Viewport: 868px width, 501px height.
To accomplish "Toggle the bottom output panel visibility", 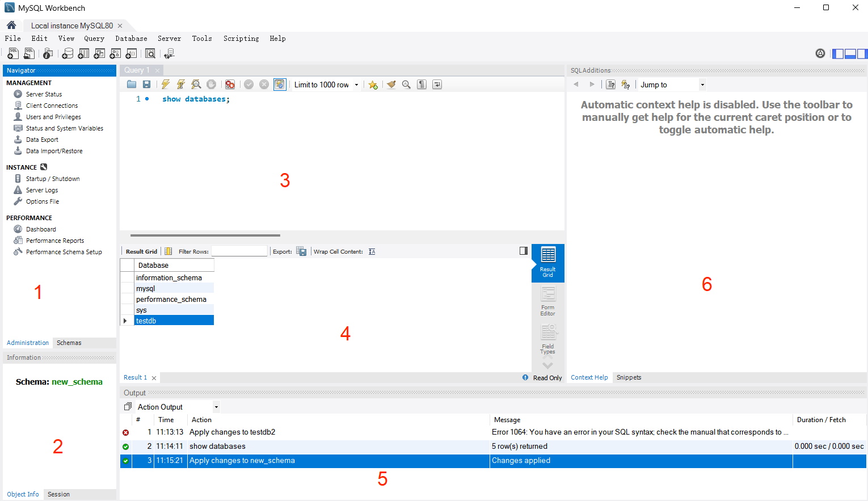I will [x=850, y=54].
